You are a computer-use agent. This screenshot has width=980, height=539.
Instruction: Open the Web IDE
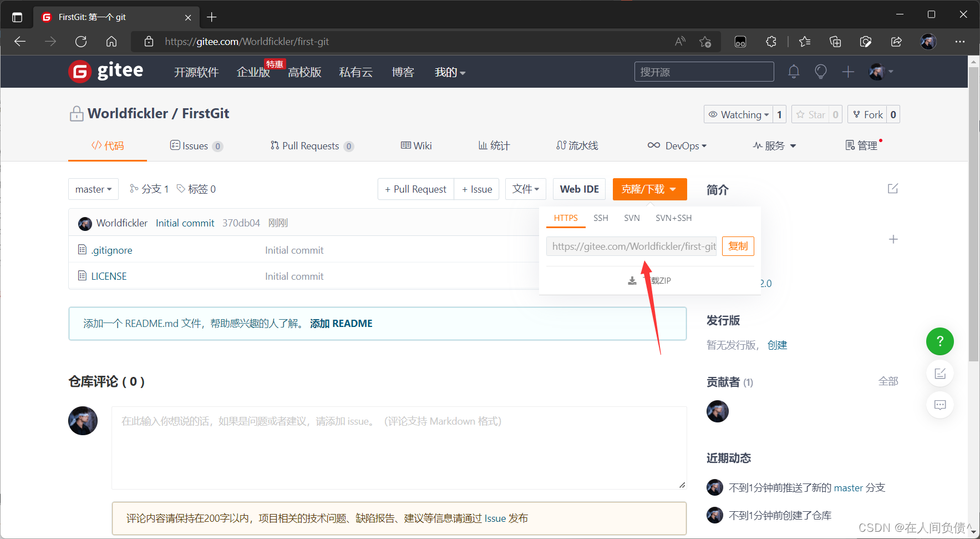[580, 189]
